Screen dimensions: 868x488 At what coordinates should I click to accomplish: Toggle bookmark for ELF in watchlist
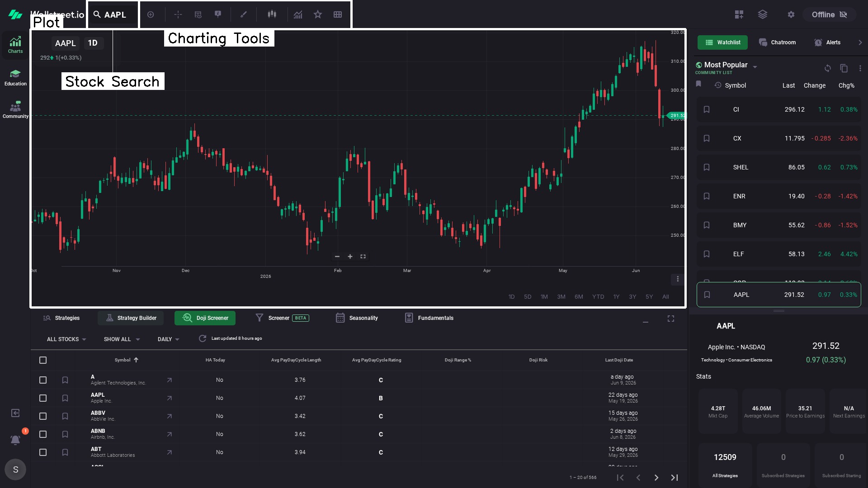707,254
